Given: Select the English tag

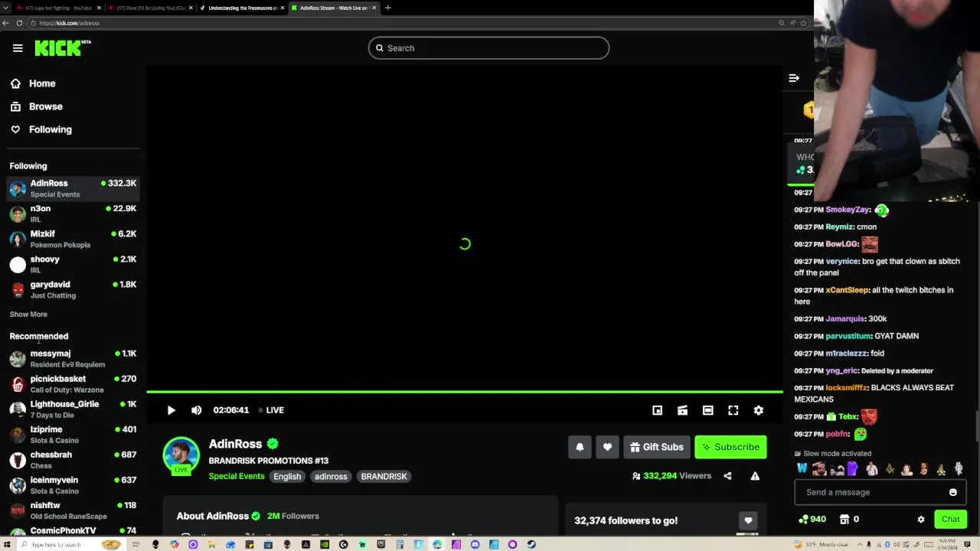Looking at the screenshot, I should click(287, 476).
